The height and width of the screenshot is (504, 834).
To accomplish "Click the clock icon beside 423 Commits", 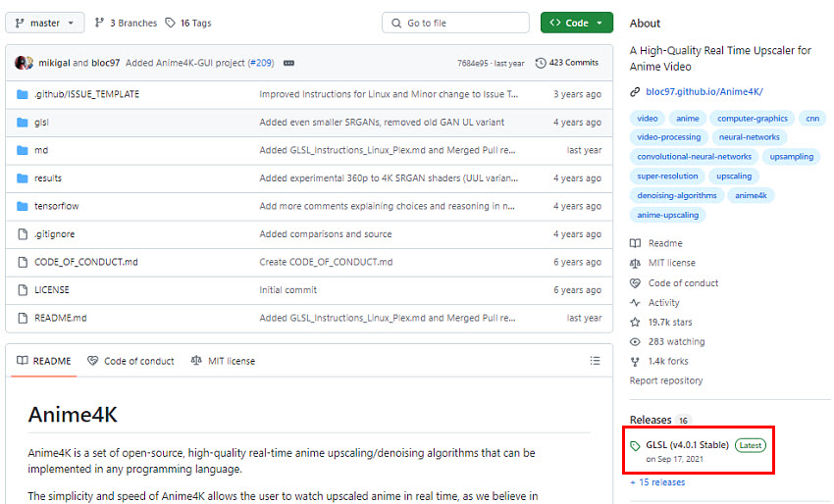I will pyautogui.click(x=541, y=63).
